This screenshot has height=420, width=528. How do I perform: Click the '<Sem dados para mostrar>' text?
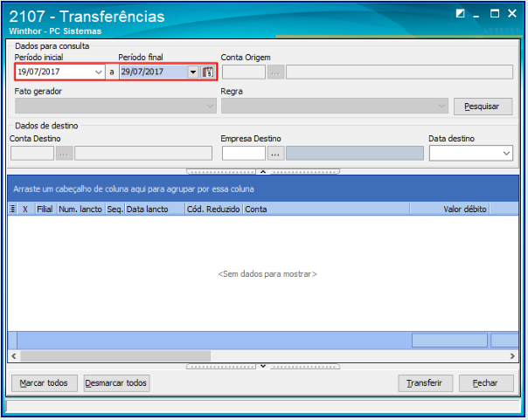(267, 274)
